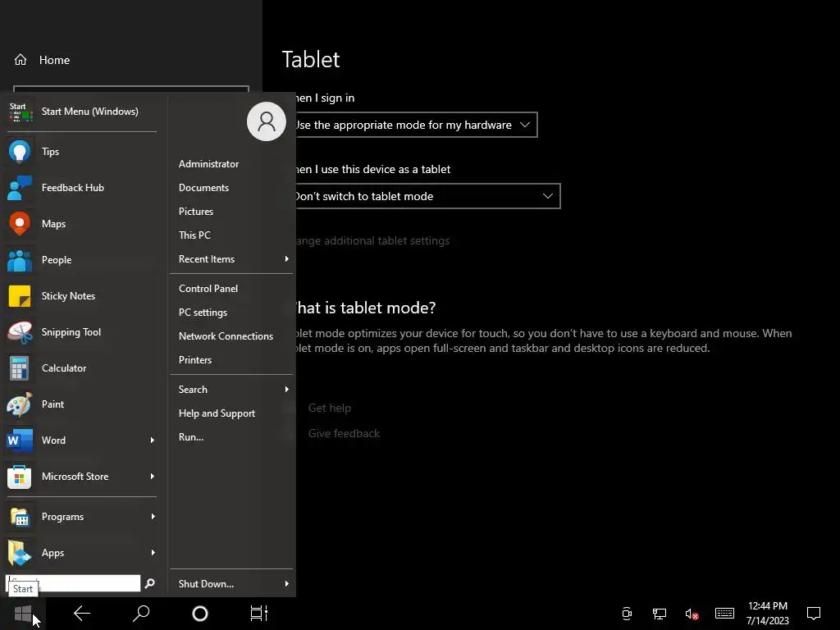840x630 pixels.
Task: Open Task View on the taskbar
Action: click(x=259, y=614)
